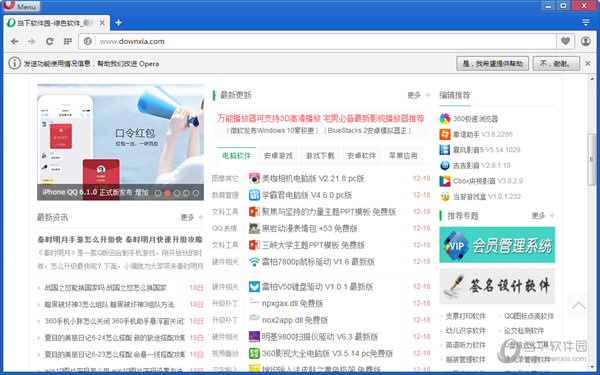This screenshot has height=375, width=600.
Task: Click scrollbar up arrow
Action: coord(592,79)
